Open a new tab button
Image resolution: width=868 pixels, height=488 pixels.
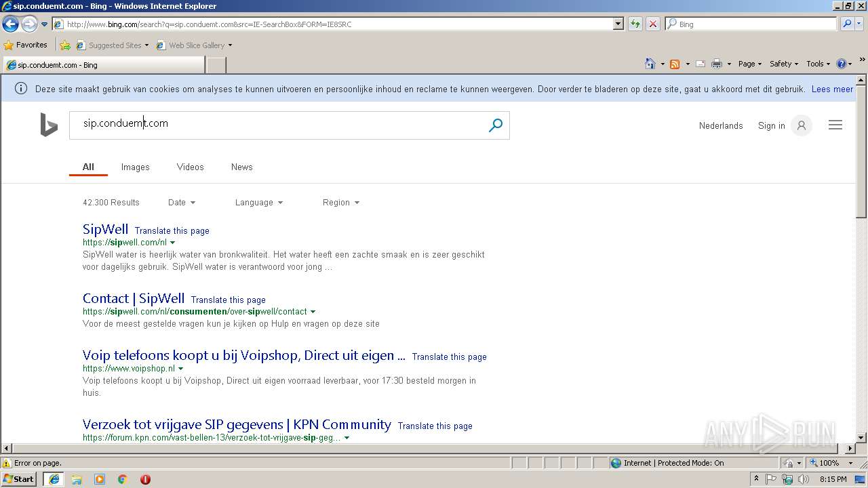click(216, 65)
